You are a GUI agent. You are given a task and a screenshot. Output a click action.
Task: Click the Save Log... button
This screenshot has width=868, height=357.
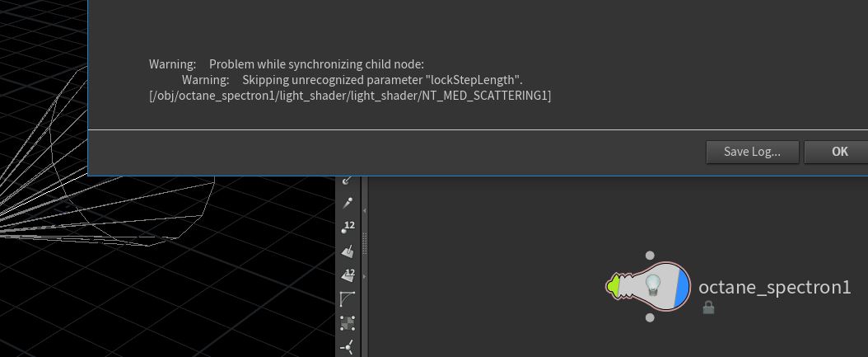coord(753,152)
